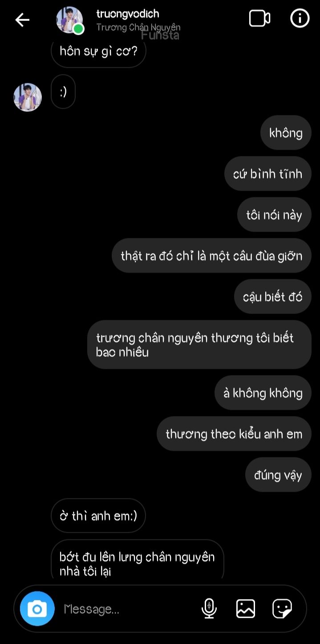The height and width of the screenshot is (644, 320).
Task: Tap the Trương Chân Nguyên name subtitle
Action: (138, 28)
